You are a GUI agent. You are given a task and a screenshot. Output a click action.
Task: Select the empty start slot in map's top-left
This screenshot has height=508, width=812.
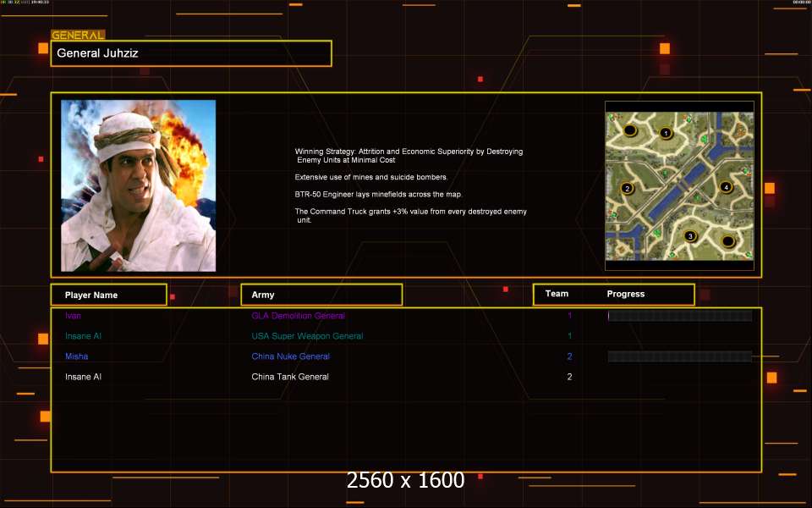(629, 130)
